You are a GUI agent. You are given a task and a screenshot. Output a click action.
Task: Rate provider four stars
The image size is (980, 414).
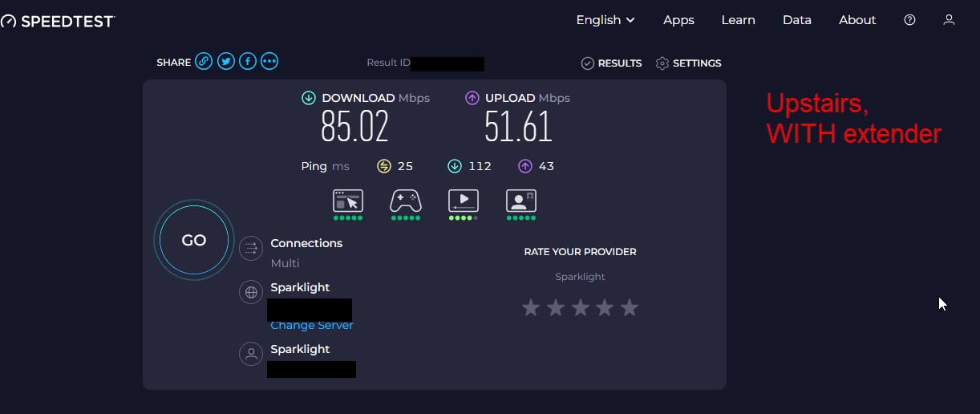(605, 307)
